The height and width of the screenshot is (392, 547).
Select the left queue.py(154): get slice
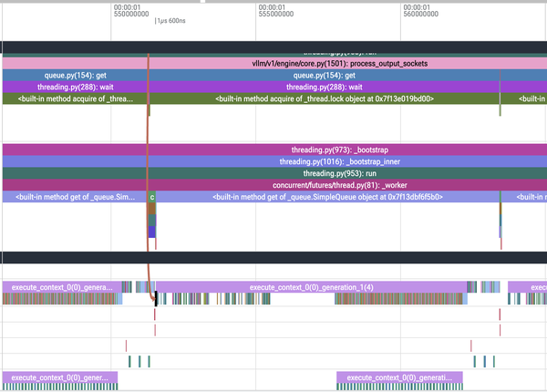(x=75, y=76)
